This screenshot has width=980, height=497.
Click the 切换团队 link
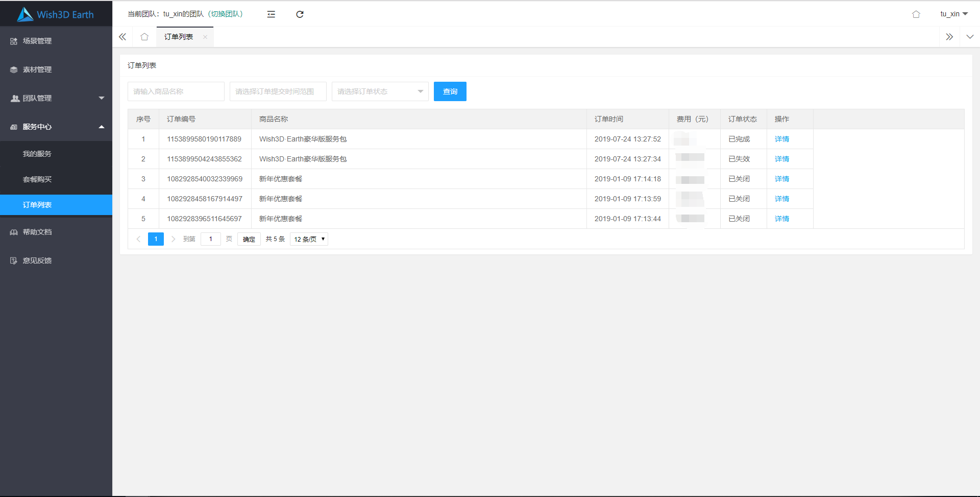click(227, 14)
